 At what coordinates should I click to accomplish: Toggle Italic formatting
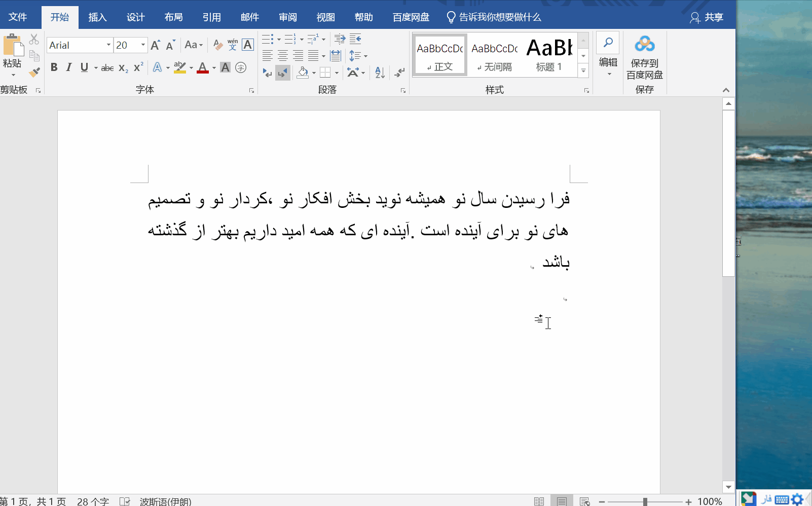click(x=69, y=67)
